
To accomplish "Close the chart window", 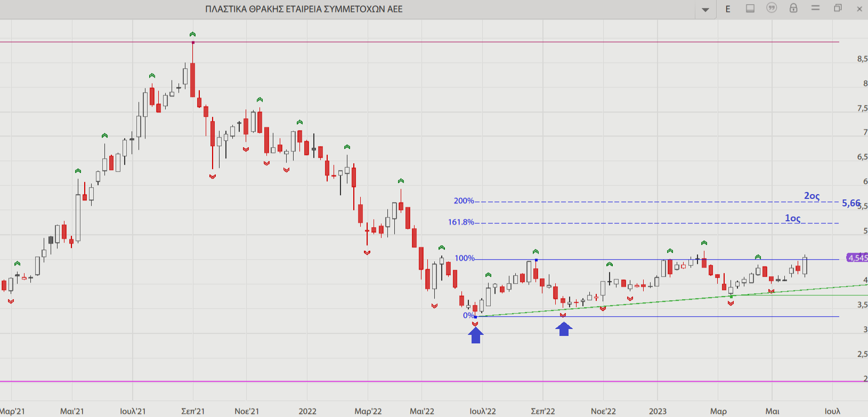I will coord(859,9).
